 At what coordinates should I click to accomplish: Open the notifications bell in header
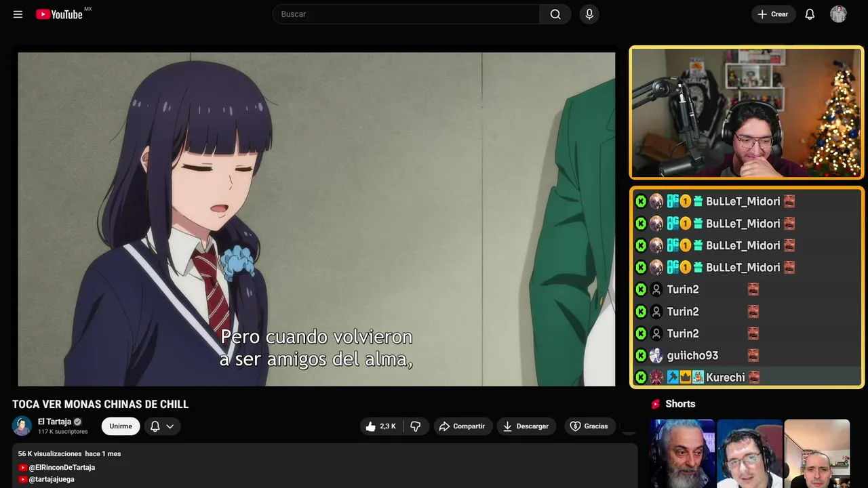(x=810, y=14)
